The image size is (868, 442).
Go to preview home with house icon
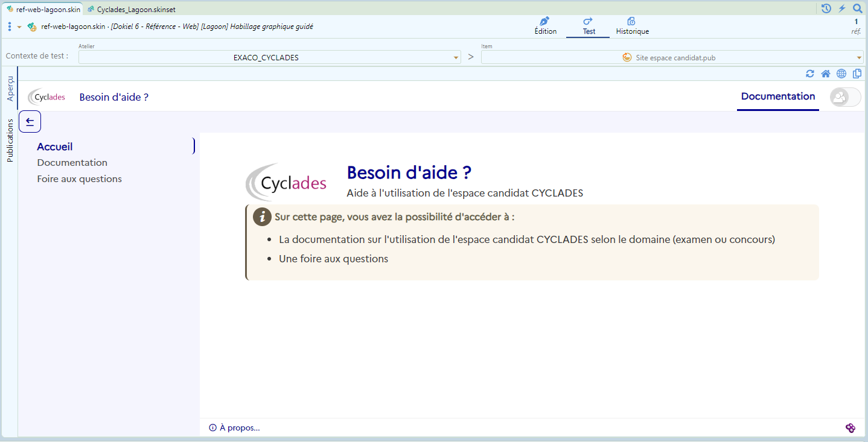point(826,74)
